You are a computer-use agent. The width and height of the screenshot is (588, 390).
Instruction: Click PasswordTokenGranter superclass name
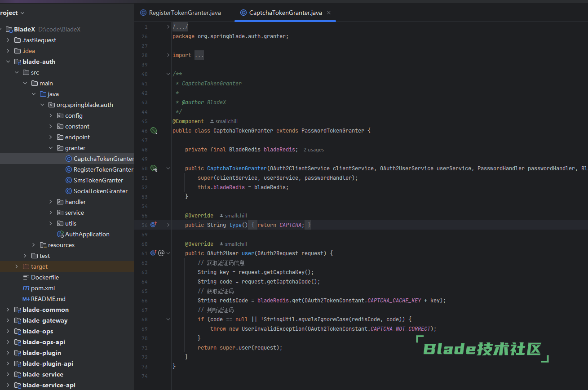tap(333, 131)
